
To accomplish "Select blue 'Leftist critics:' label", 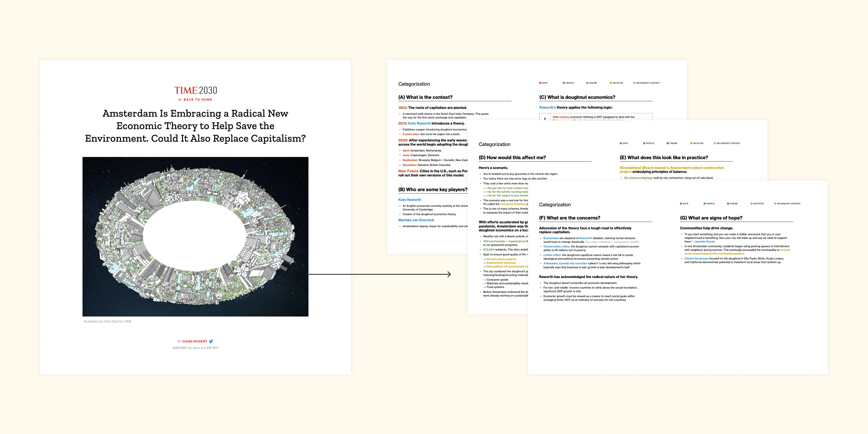I will tap(552, 255).
